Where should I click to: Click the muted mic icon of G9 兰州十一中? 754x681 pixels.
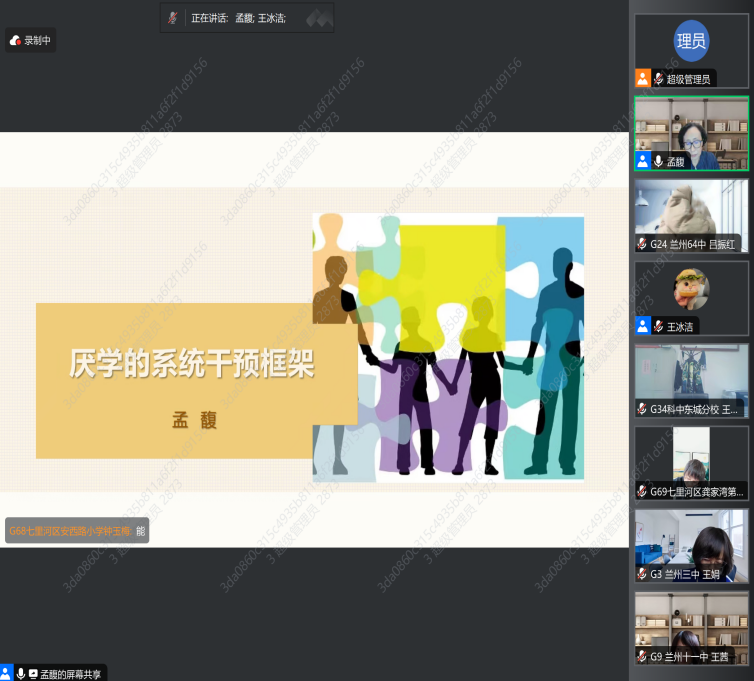[x=642, y=656]
